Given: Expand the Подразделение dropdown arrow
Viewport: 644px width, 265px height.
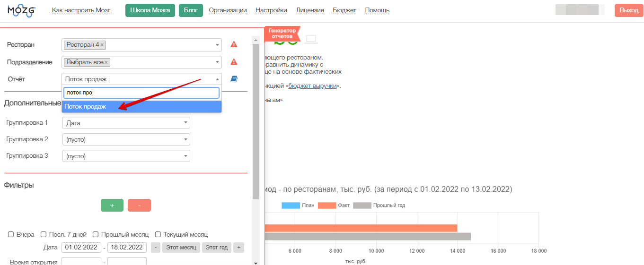Looking at the screenshot, I should pyautogui.click(x=218, y=62).
